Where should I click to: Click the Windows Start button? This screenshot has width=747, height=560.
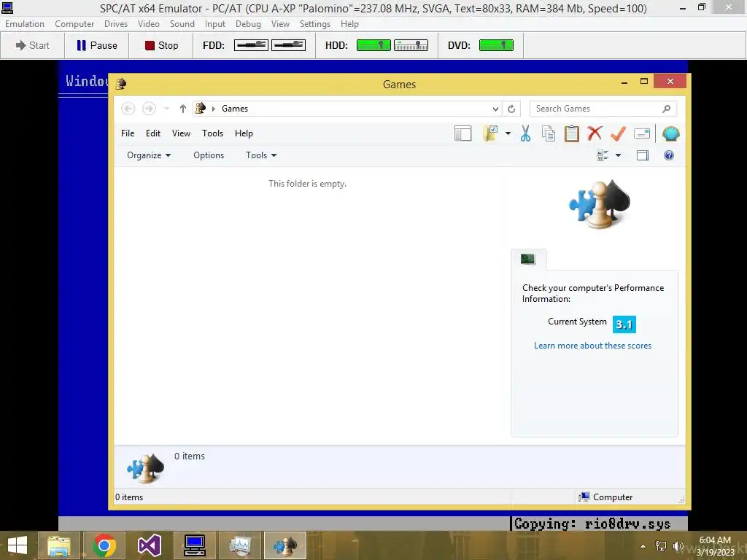point(18,545)
